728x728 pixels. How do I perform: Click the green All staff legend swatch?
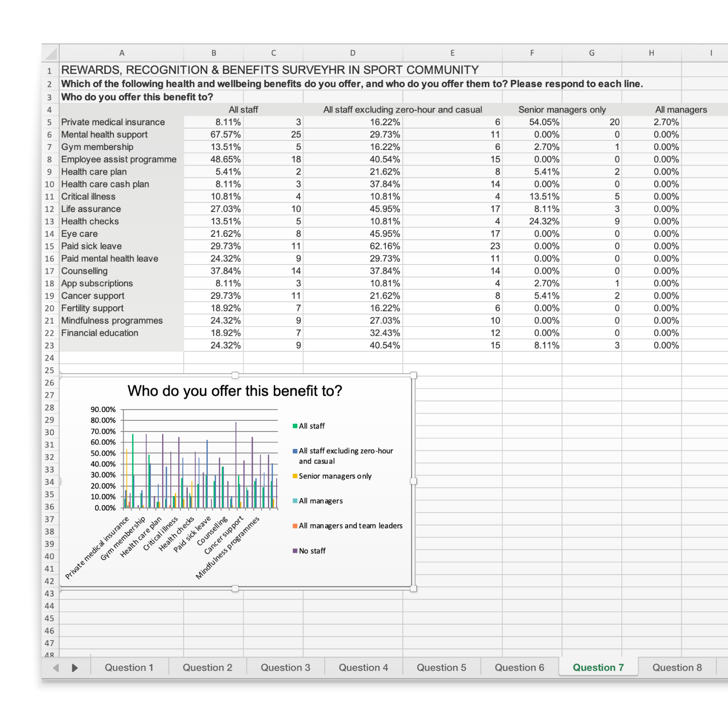tap(295, 426)
